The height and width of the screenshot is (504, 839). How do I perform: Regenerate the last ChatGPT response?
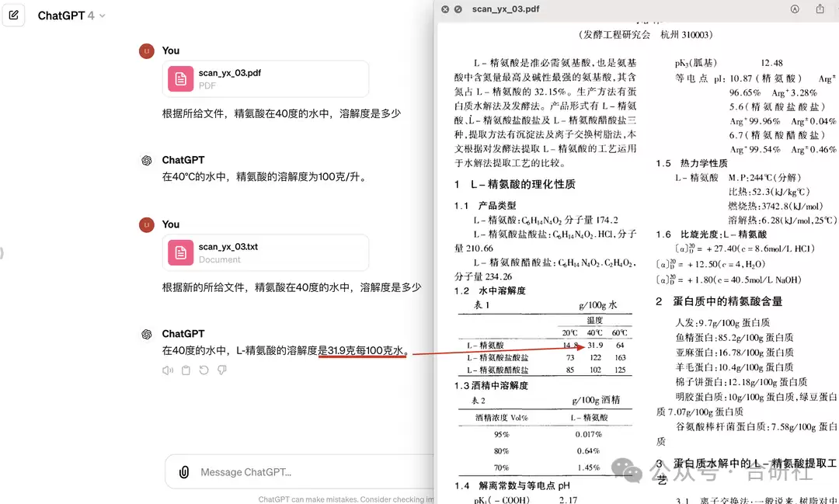(204, 370)
